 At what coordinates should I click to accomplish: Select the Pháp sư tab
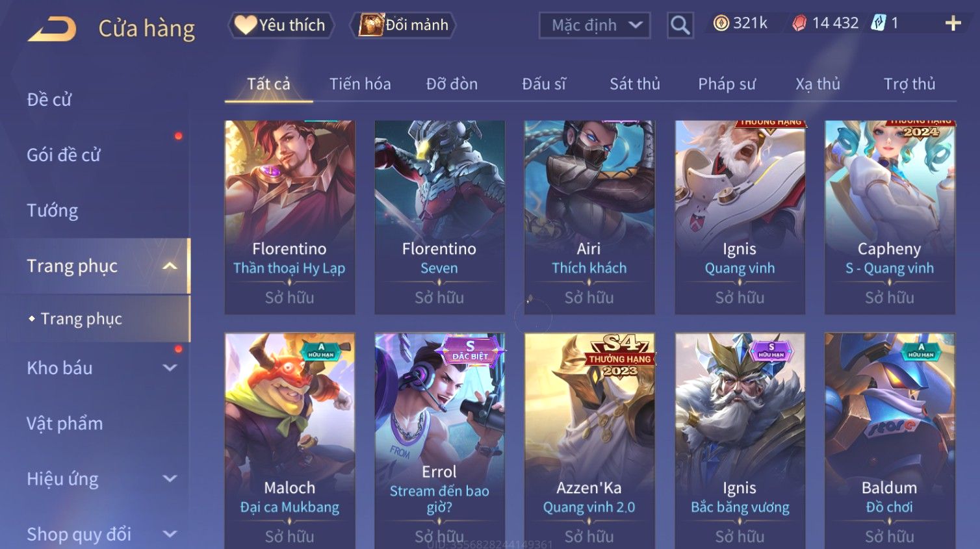[727, 84]
